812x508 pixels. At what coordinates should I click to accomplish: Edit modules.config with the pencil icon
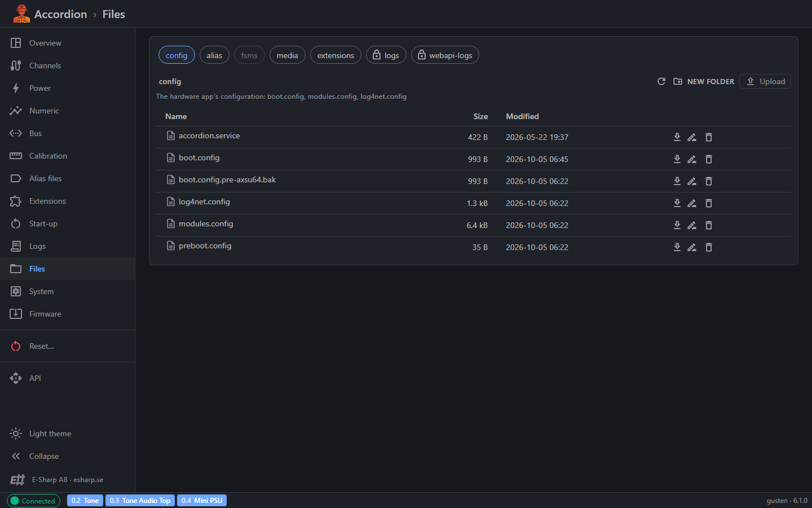[692, 225]
